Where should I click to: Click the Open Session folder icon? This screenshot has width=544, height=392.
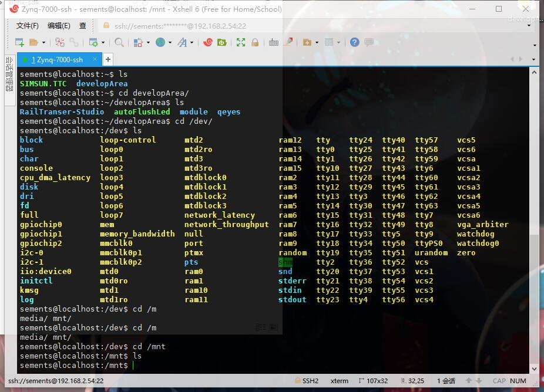(33, 42)
